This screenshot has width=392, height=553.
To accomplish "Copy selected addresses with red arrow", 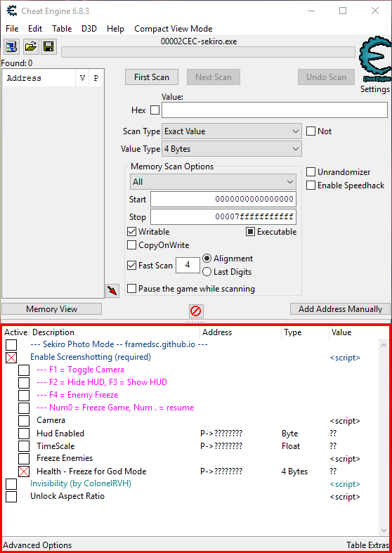I will point(112,291).
